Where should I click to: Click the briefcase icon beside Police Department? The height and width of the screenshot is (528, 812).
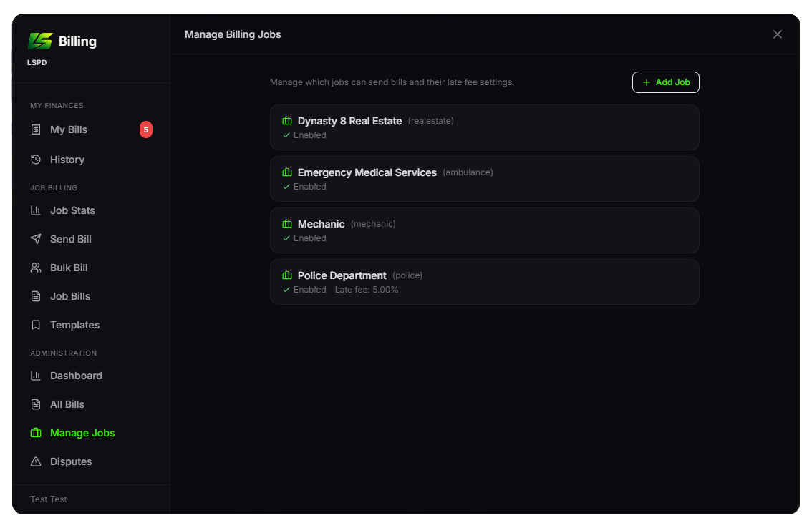tap(286, 275)
